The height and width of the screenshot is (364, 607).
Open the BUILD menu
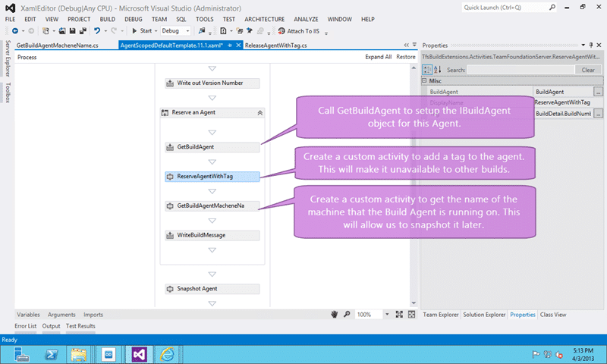(107, 19)
